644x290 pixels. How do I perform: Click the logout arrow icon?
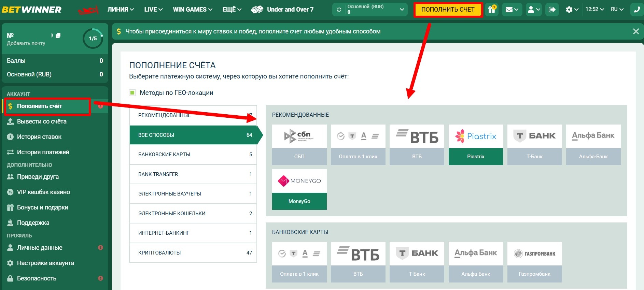coord(552,10)
